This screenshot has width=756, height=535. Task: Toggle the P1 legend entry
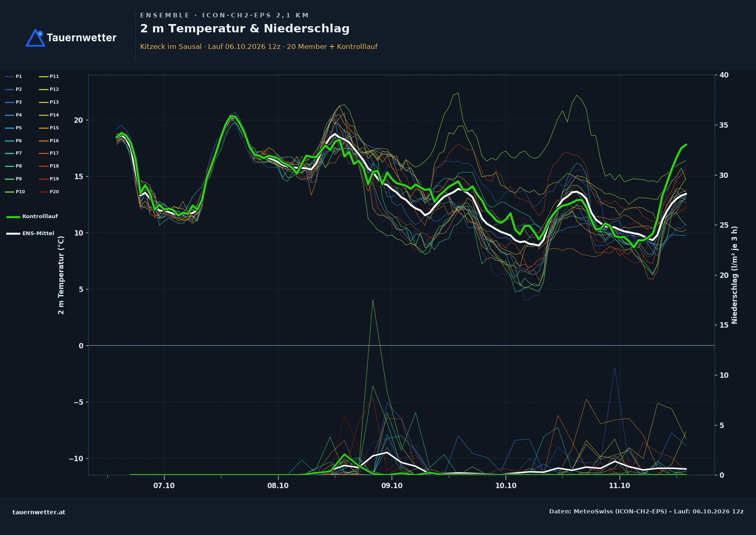point(13,76)
